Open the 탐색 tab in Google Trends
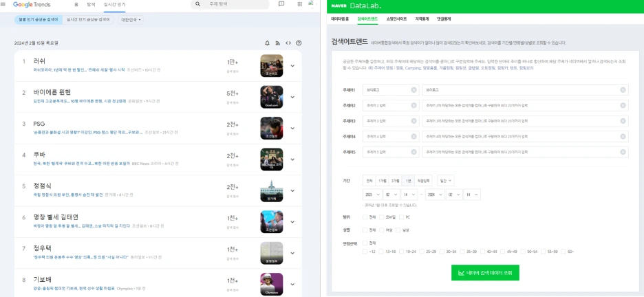 (92, 5)
